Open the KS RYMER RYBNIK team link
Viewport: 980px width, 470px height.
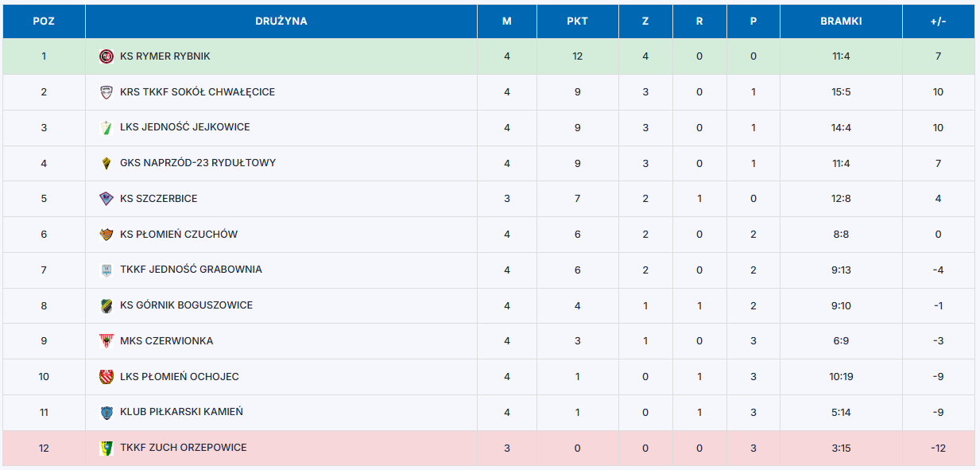coord(165,56)
